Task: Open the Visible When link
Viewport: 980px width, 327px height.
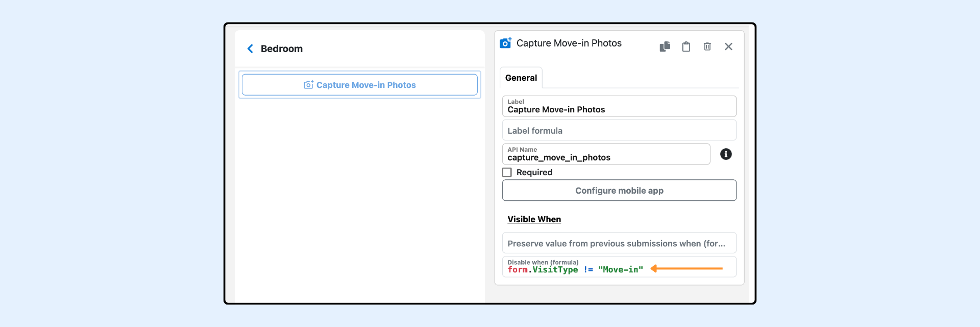Action: point(534,219)
